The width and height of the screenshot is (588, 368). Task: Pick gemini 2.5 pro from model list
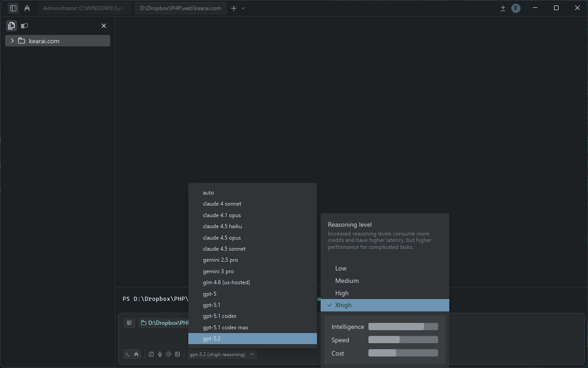point(253,260)
